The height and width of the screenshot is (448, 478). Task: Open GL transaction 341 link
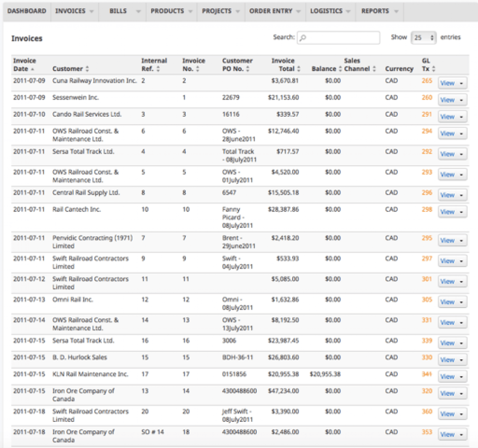[427, 374]
